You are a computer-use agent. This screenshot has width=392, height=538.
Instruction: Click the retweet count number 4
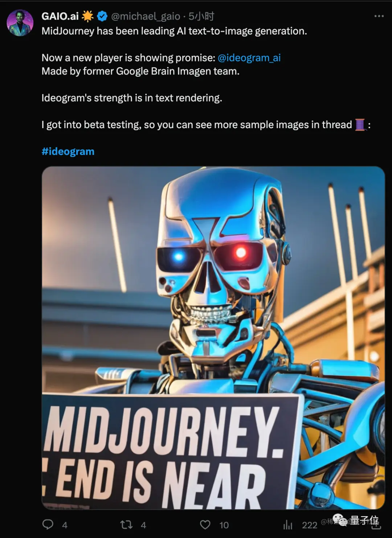point(143,525)
